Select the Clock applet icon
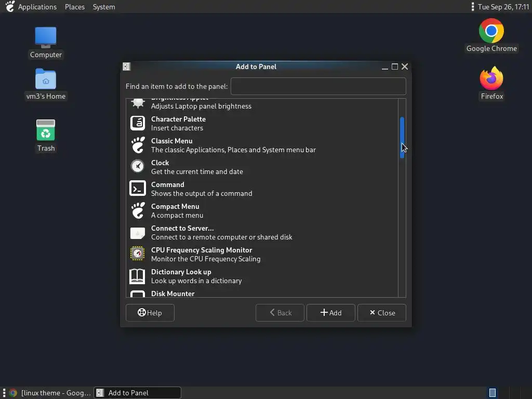This screenshot has width=532, height=399. [x=137, y=167]
